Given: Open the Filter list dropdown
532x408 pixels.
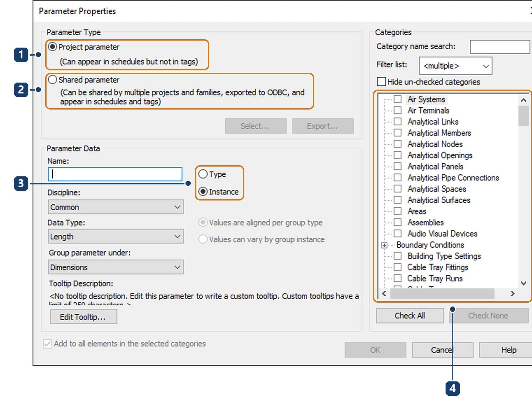Looking at the screenshot, I should 455,66.
